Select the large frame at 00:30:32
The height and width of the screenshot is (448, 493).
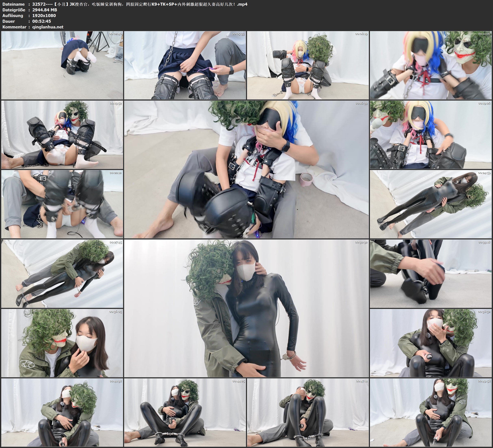coord(246,308)
